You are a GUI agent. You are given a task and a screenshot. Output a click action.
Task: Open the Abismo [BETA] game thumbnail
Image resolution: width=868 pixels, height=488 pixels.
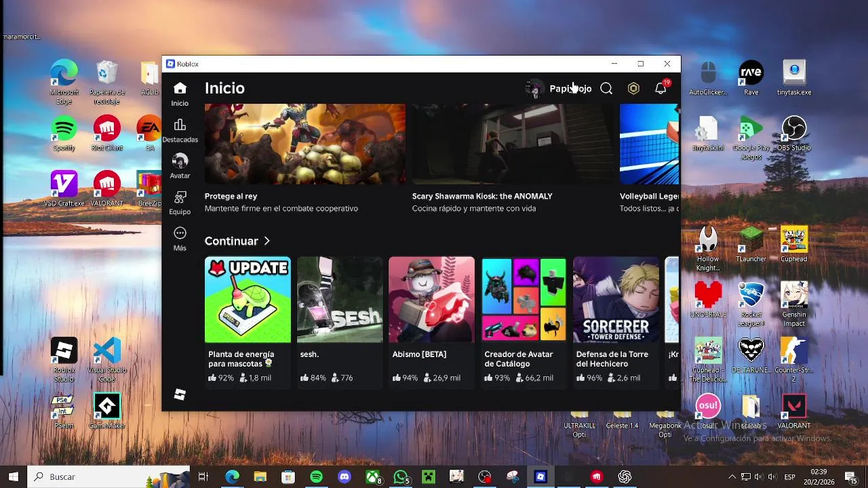click(431, 300)
